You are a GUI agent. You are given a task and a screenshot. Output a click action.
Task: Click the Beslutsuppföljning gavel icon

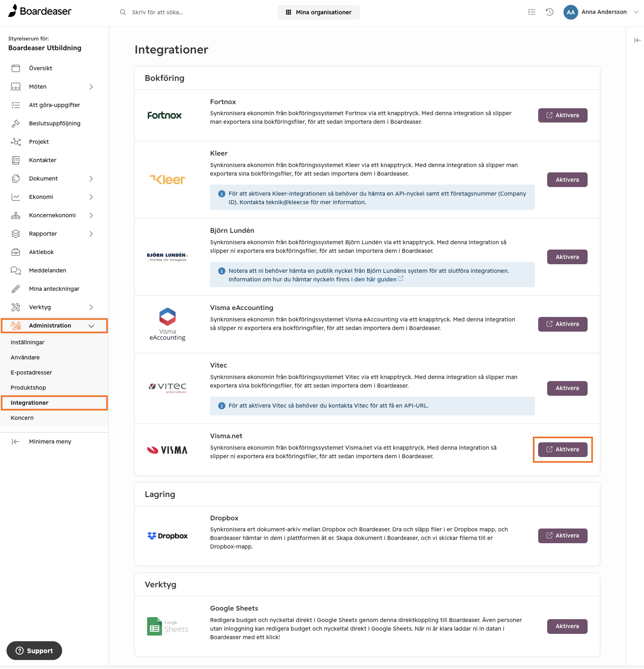click(x=16, y=123)
